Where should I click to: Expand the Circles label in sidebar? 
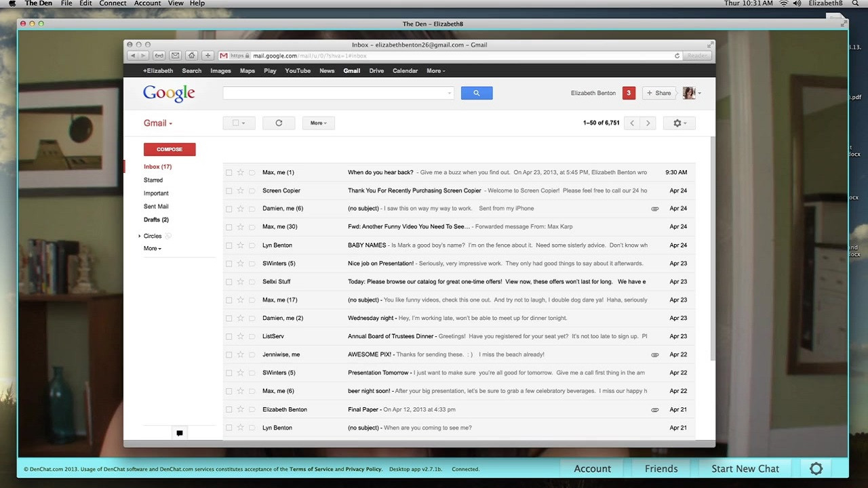point(140,237)
